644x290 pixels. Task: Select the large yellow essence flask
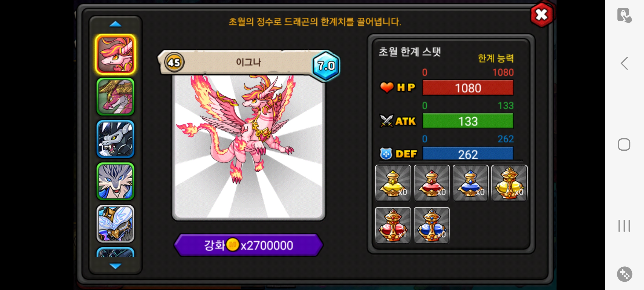[x=509, y=183]
